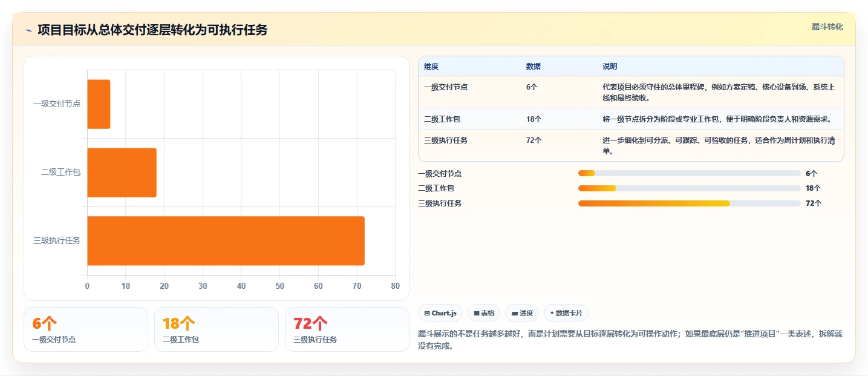Screen dimensions: 868x376
Task: Click the description starting 代表项目必须守住的总体里程碑
Action: click(x=719, y=93)
